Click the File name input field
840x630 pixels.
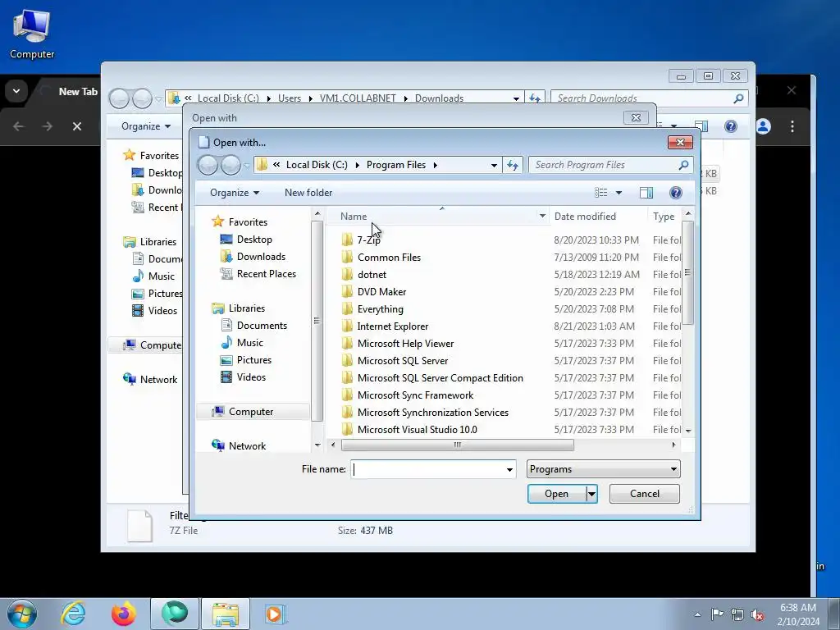[427, 469]
